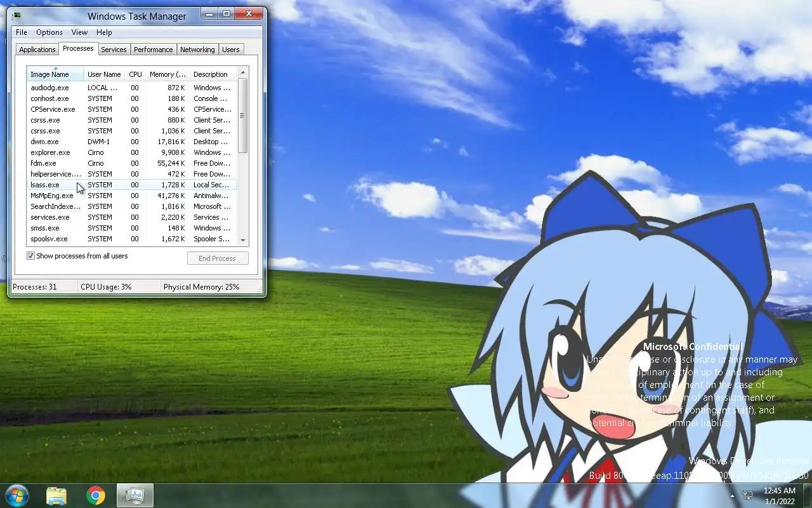Switch to the Applications tab

coord(37,50)
